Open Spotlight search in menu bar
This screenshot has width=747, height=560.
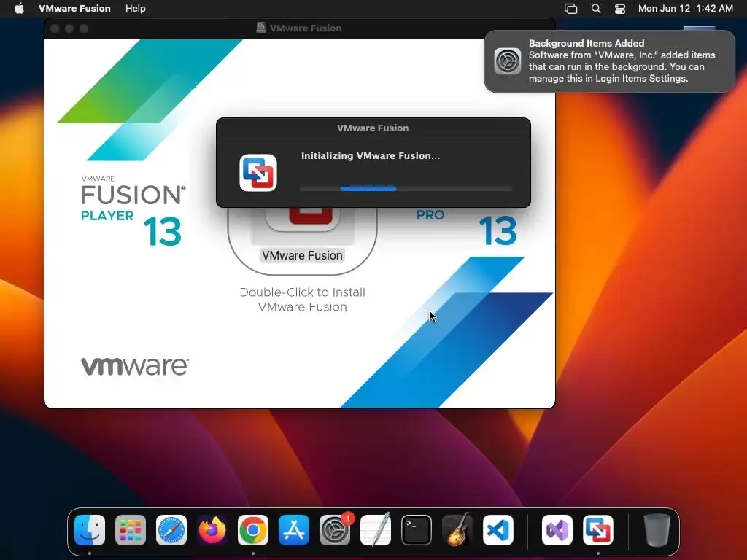596,9
